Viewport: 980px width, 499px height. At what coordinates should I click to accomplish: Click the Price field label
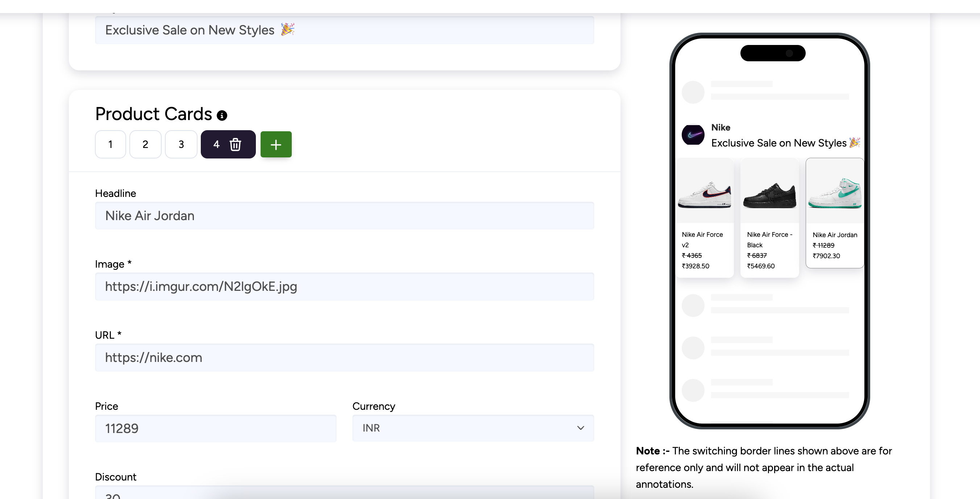click(107, 406)
